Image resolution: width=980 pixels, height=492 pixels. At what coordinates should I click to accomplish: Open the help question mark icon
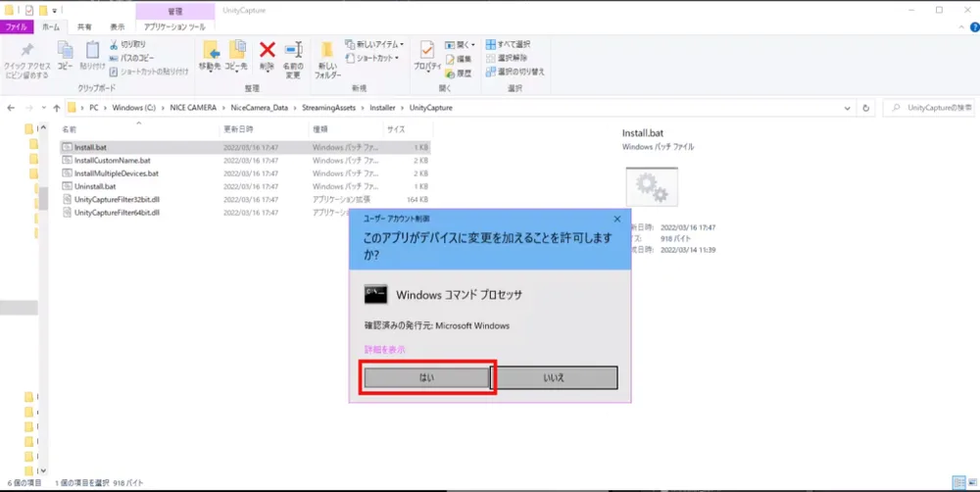click(974, 27)
